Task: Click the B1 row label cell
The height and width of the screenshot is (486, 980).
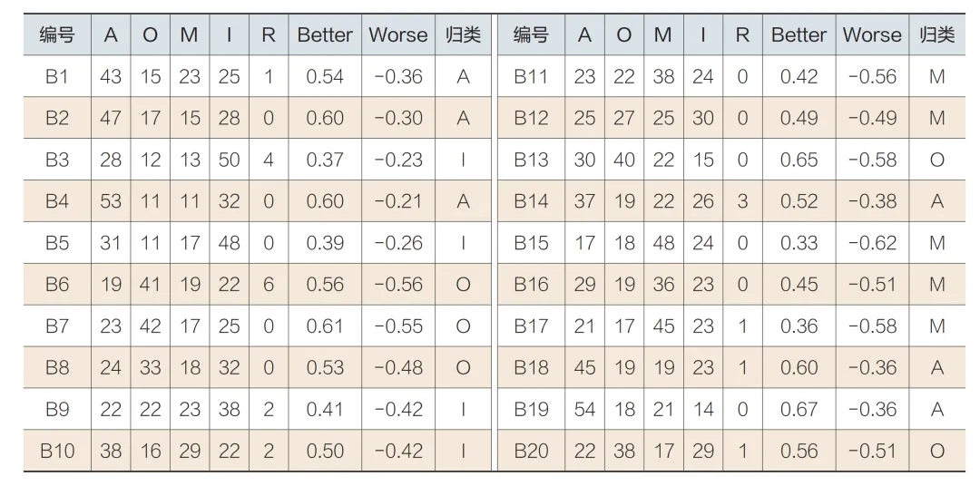Action: click(x=57, y=76)
